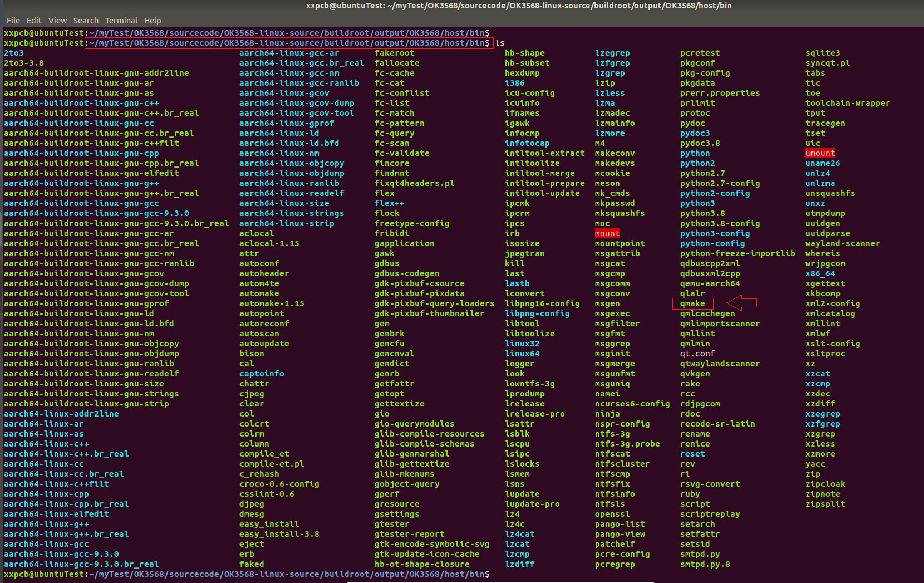The width and height of the screenshot is (924, 583).
Task: Click the libpng16-config entry
Action: coord(543,303)
